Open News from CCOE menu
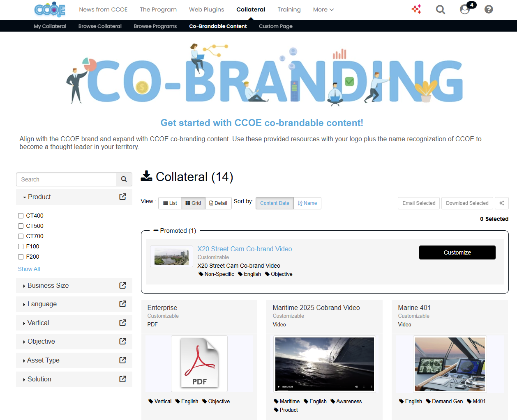 click(103, 9)
